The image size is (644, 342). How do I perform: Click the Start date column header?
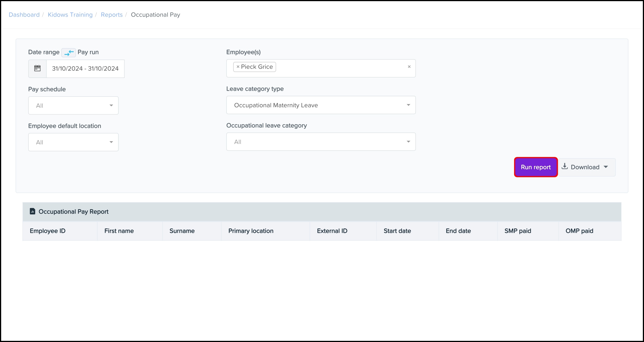(397, 231)
